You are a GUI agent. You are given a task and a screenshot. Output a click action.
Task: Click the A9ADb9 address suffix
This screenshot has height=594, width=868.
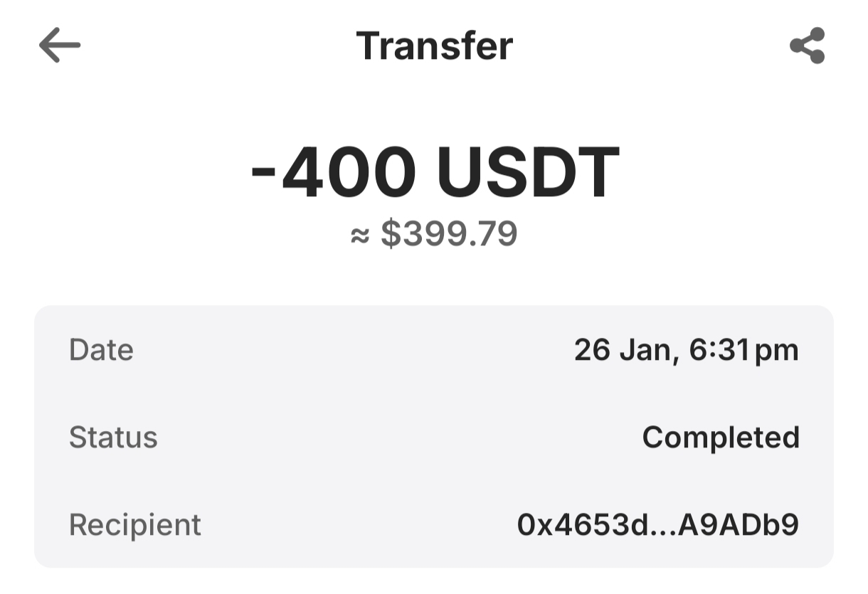739,525
